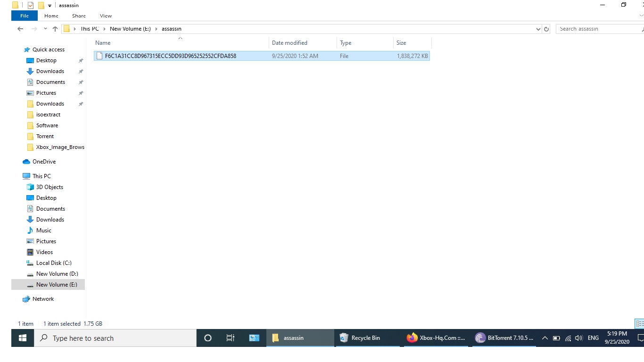Open the Software folder in sidebar
This screenshot has width=644, height=362.
tap(47, 125)
